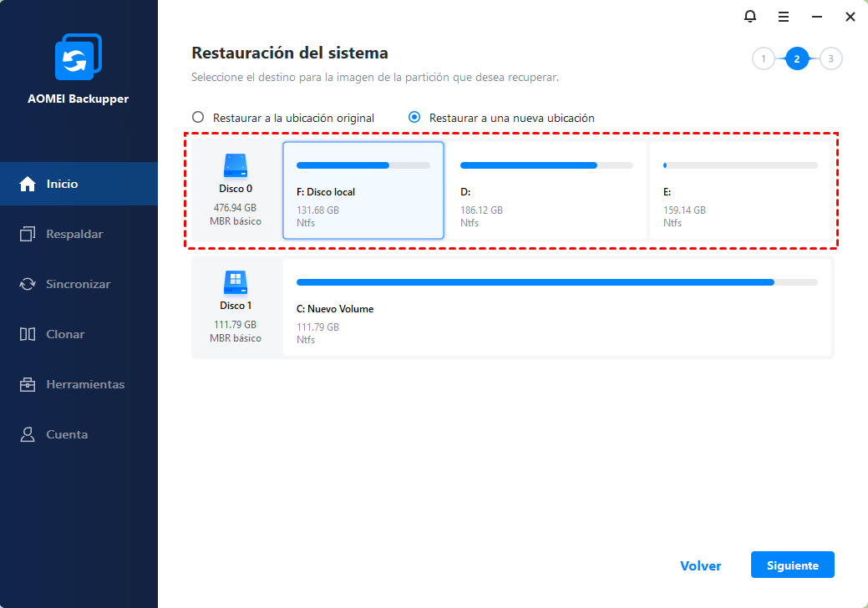Screen dimensions: 868x608
Task: Open the notifications bell icon
Action: [x=749, y=17]
